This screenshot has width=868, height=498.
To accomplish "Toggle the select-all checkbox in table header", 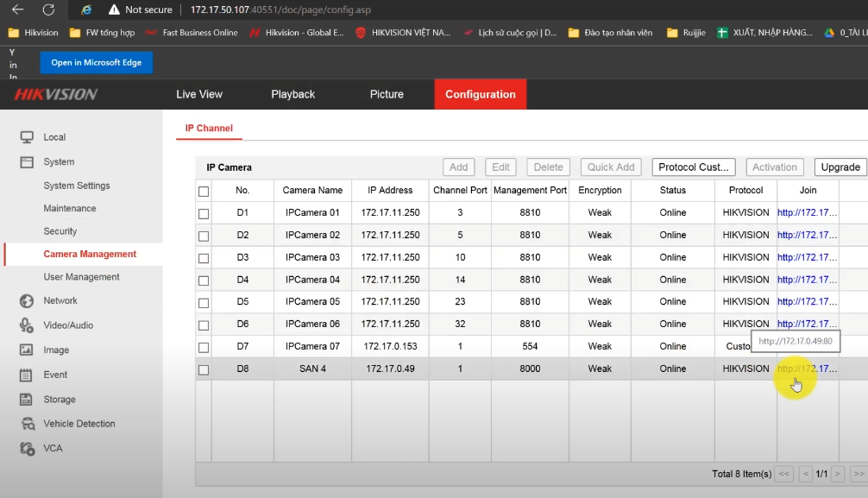I will pos(204,192).
